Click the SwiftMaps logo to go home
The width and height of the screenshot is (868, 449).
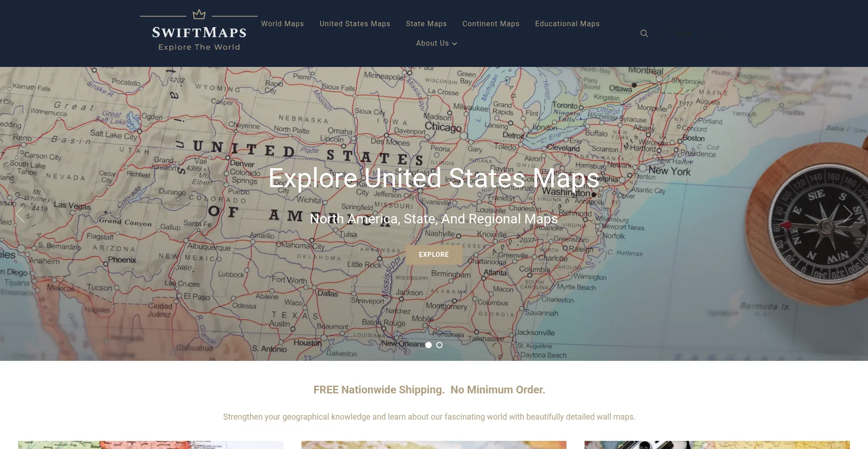(x=198, y=32)
